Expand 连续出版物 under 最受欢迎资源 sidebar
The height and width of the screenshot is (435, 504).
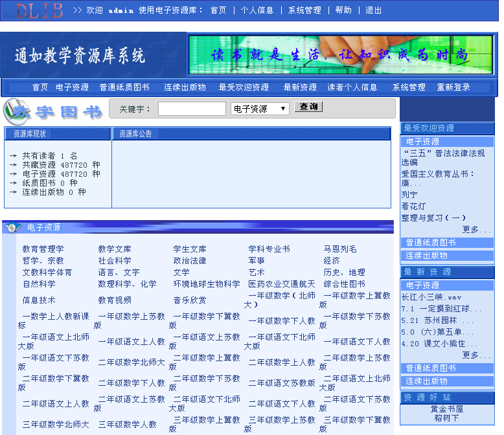click(427, 256)
